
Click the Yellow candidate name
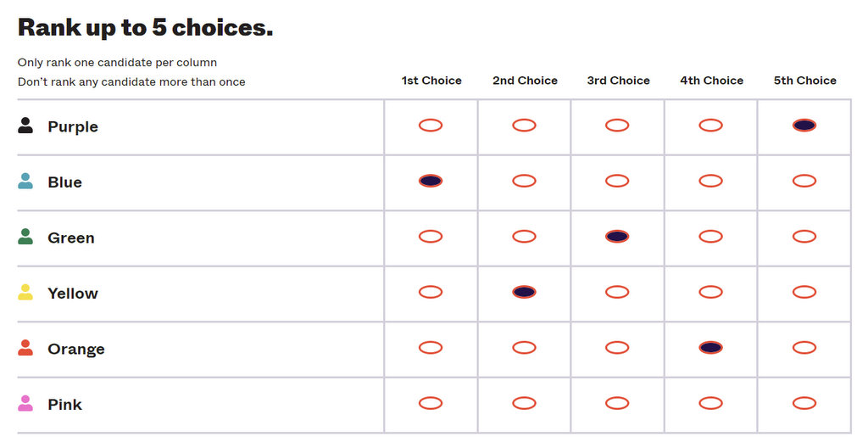coord(73,294)
